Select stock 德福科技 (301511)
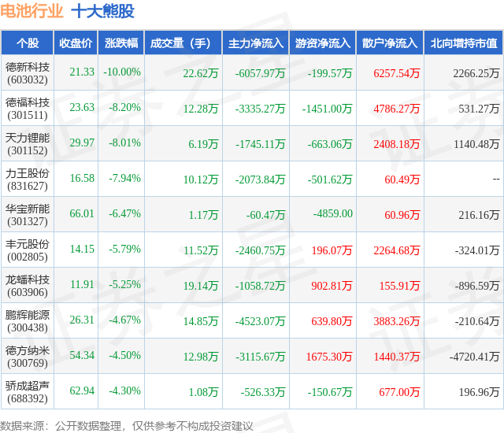 coord(28,109)
